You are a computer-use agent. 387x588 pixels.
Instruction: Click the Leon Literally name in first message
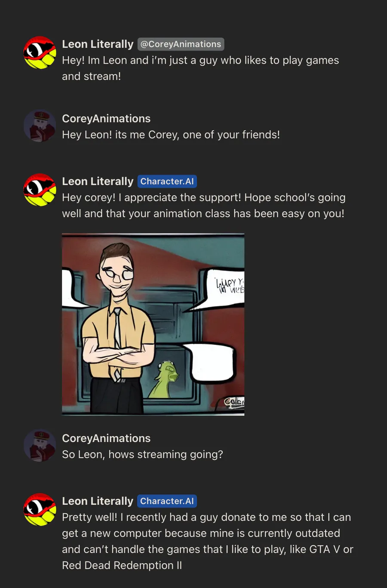point(98,44)
